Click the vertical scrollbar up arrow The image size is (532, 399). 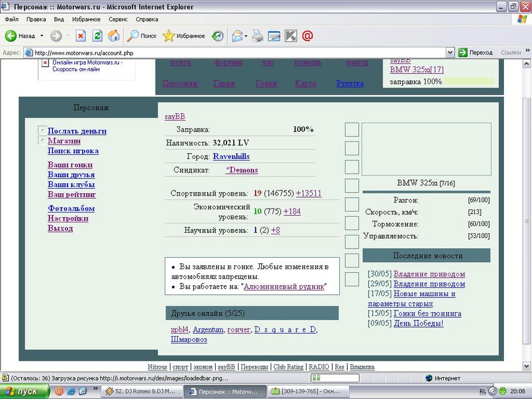tap(527, 63)
